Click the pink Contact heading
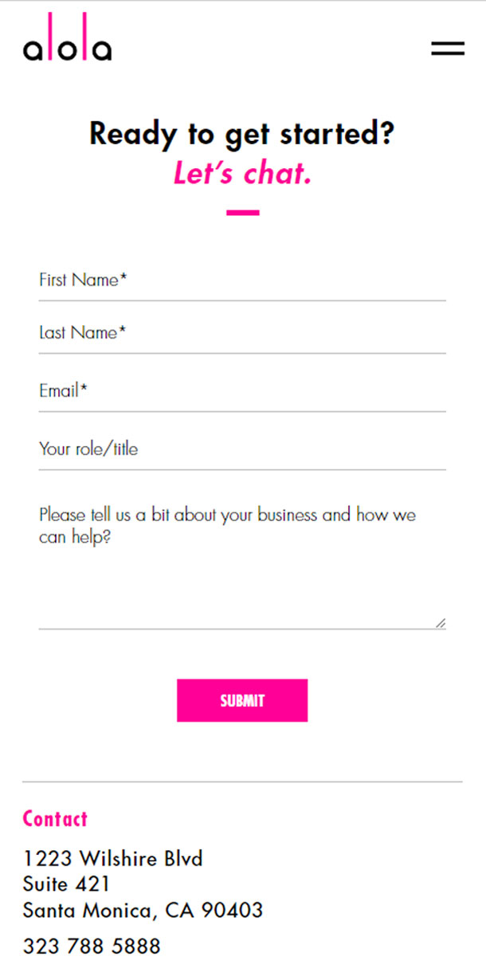 (55, 818)
